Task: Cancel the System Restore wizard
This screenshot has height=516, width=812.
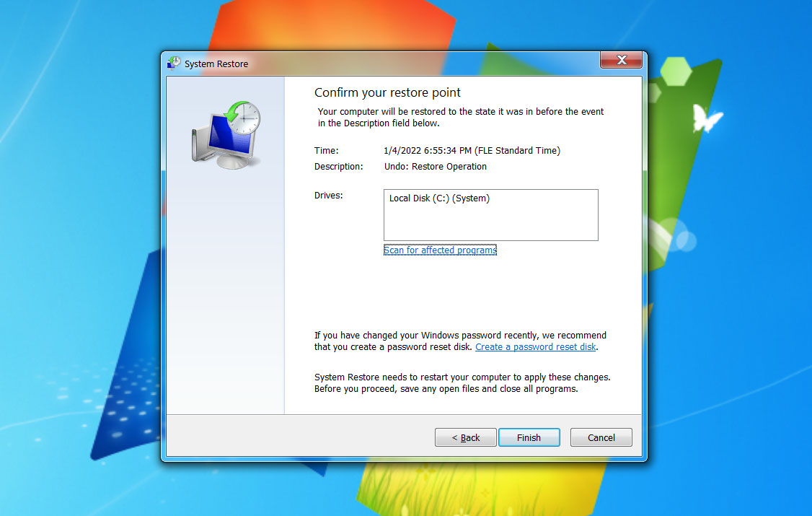Action: pos(601,437)
